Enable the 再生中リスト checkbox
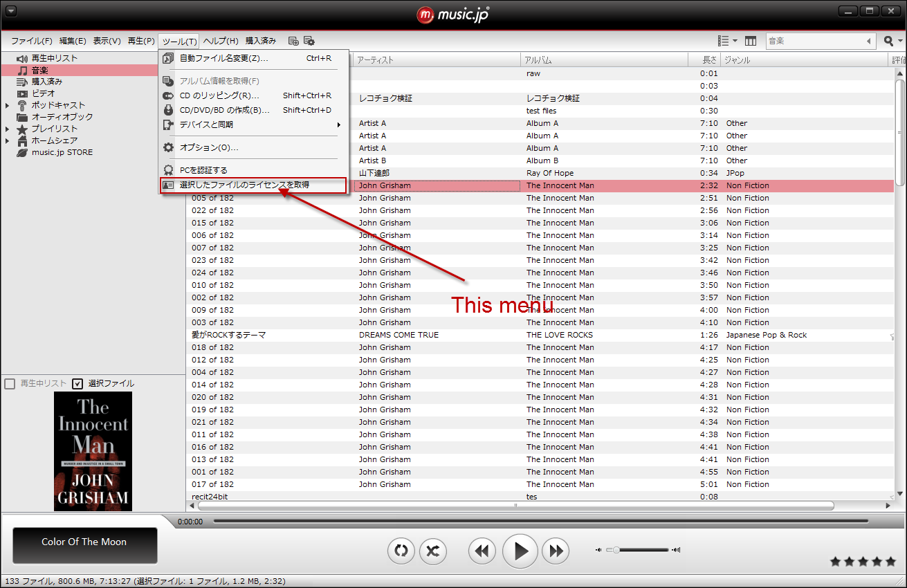The width and height of the screenshot is (907, 588). 10,383
